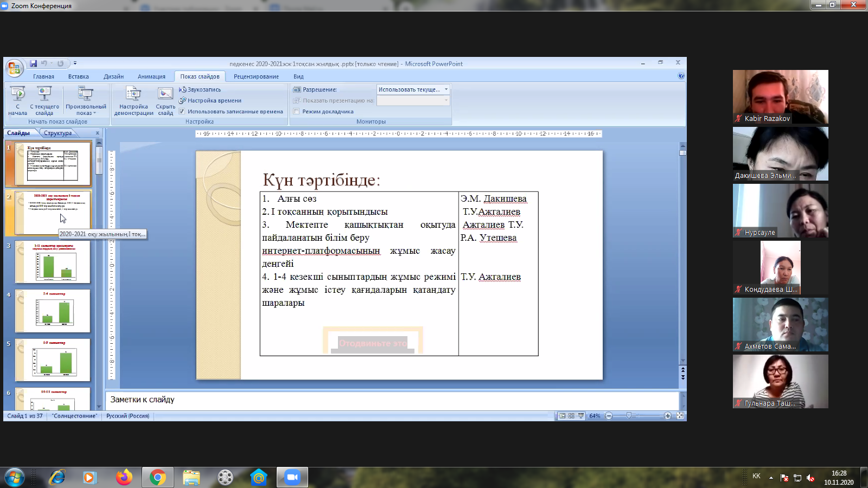Click the 'Русский (Россия)' language indicator
This screenshot has width=868, height=488.
click(127, 416)
